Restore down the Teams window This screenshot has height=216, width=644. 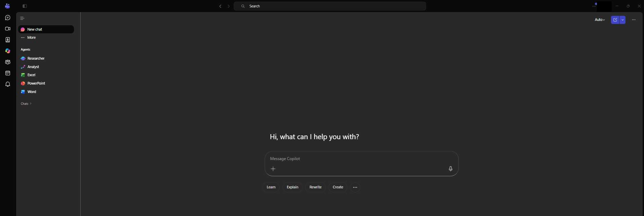click(628, 6)
